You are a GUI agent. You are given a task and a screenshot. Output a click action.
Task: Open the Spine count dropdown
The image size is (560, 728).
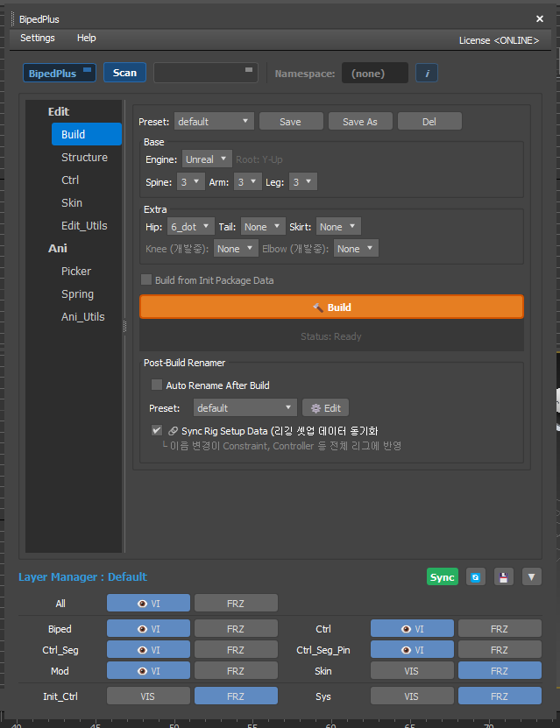190,182
